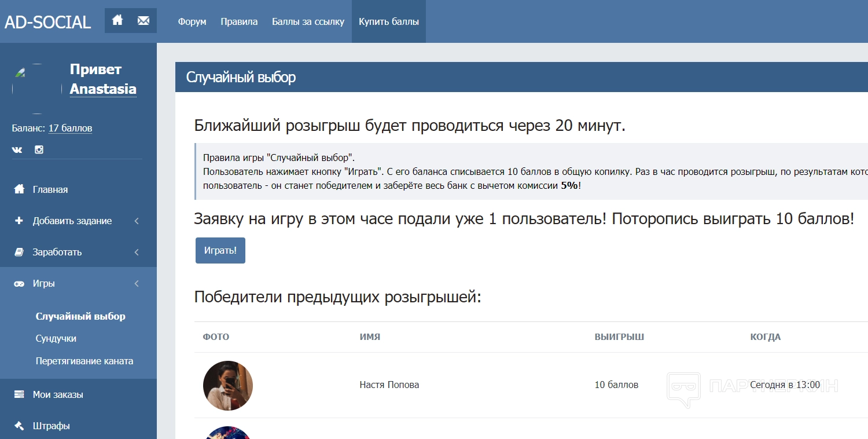Visit the Instagram profile icon
Screen dimensions: 868x439
[39, 149]
